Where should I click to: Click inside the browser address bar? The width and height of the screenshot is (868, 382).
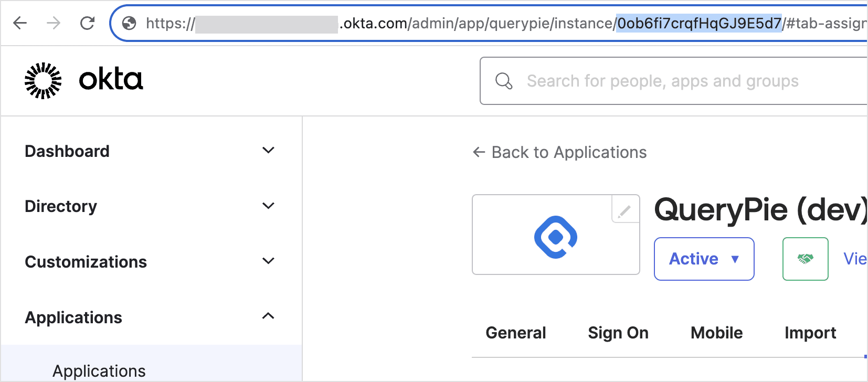[420, 23]
